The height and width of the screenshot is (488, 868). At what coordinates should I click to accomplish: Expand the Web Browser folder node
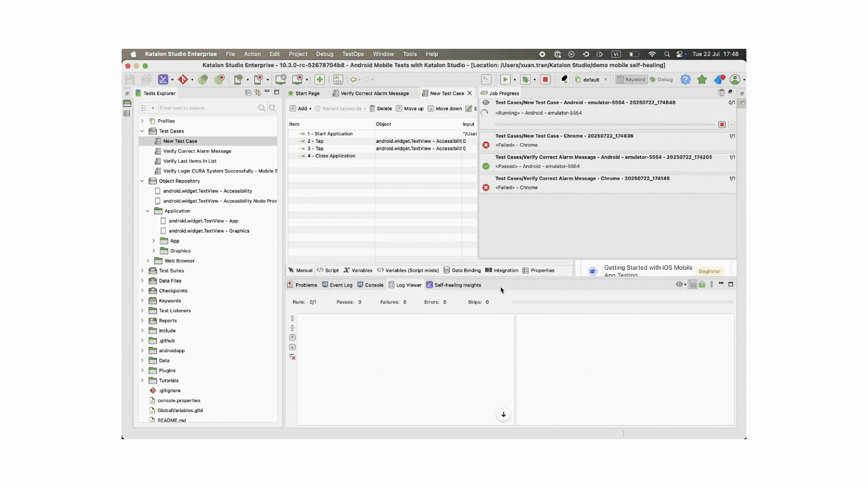(x=148, y=261)
